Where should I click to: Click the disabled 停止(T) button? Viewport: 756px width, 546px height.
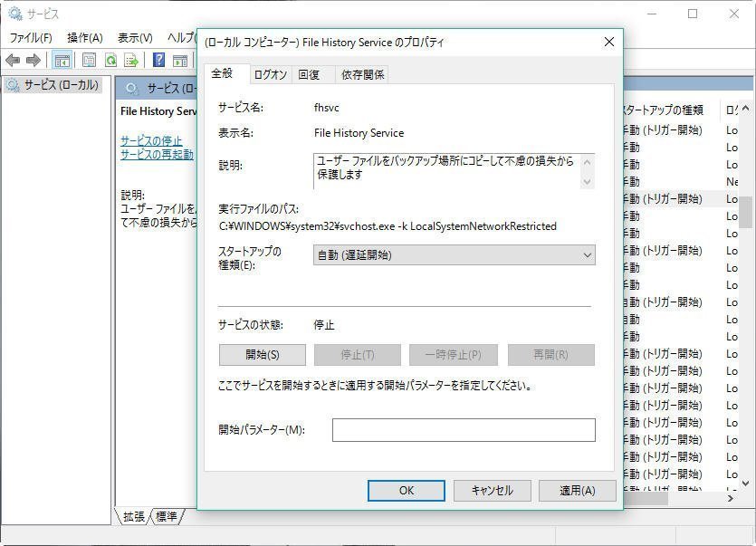(358, 355)
